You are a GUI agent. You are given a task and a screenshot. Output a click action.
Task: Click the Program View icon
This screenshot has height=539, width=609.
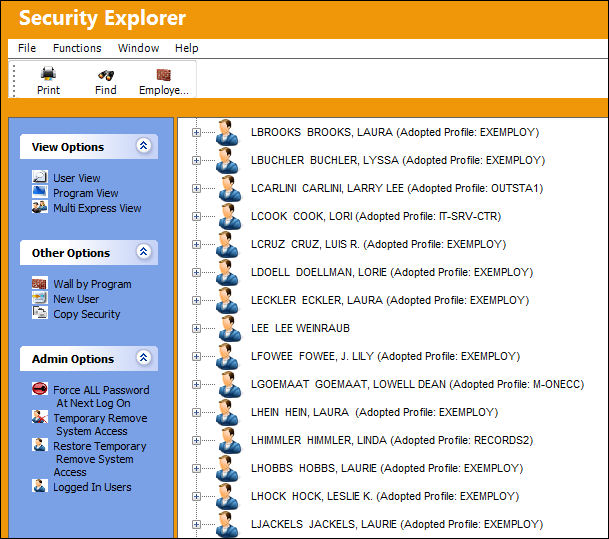pos(40,191)
